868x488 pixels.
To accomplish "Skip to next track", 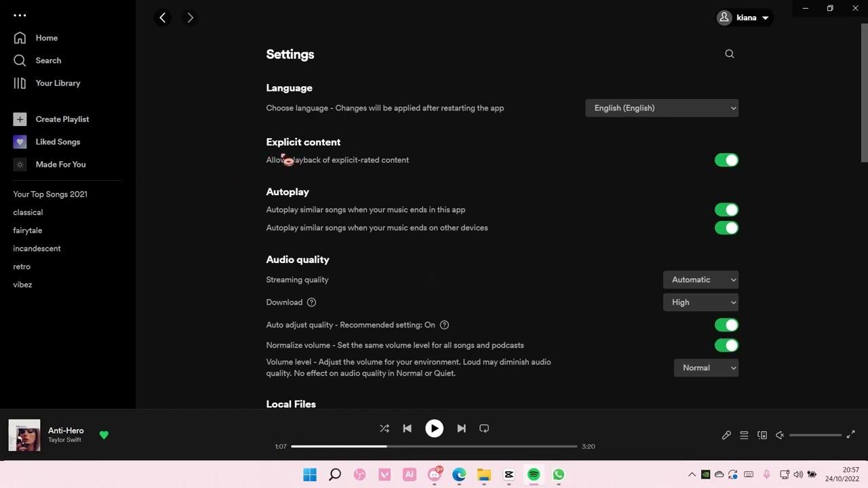I will [461, 428].
